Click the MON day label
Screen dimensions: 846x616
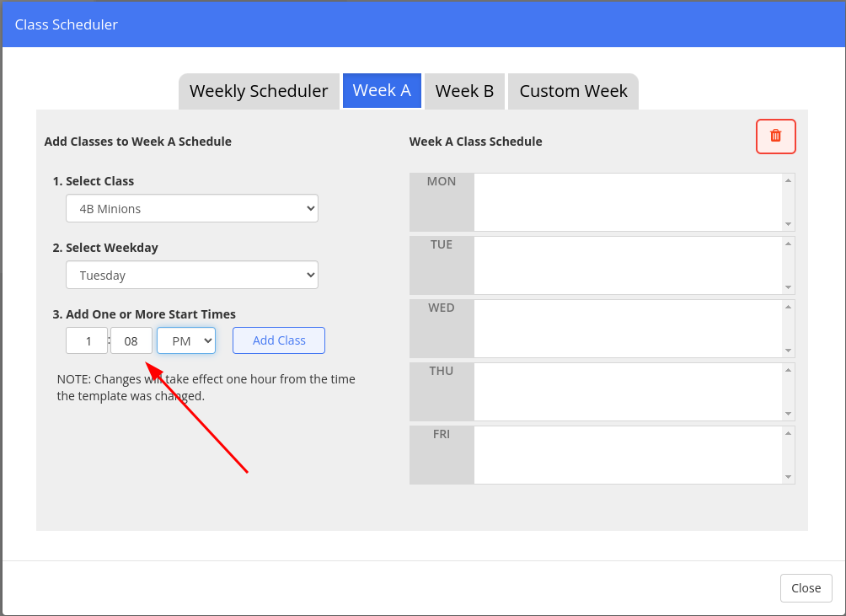pyautogui.click(x=442, y=181)
